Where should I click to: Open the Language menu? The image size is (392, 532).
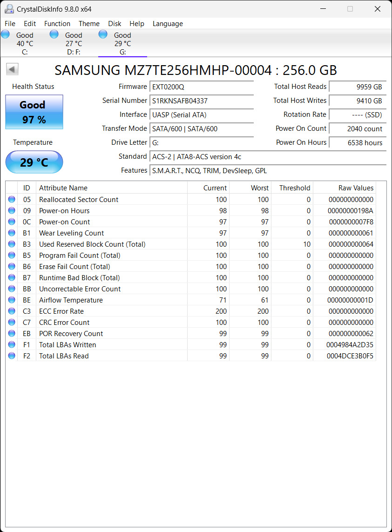click(168, 23)
